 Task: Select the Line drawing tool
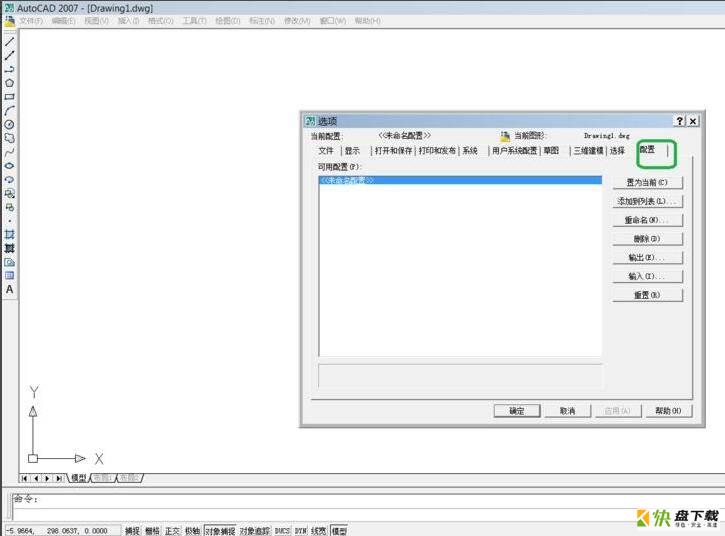9,42
